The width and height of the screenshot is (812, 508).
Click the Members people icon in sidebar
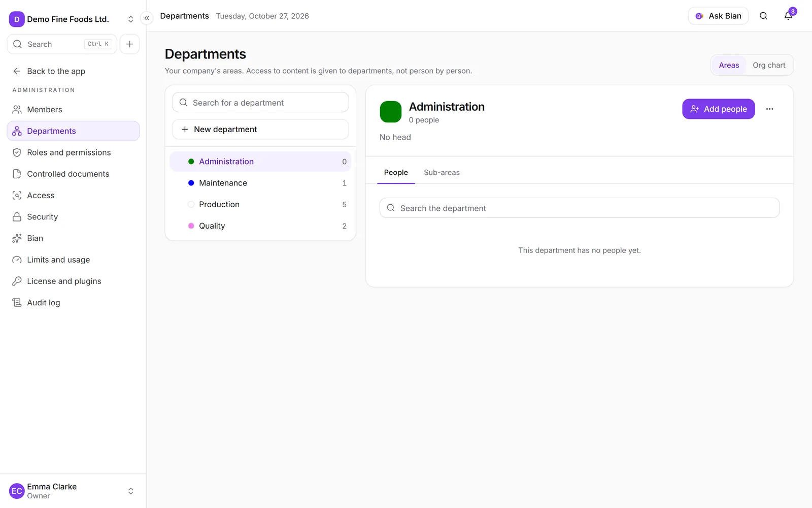click(x=17, y=110)
